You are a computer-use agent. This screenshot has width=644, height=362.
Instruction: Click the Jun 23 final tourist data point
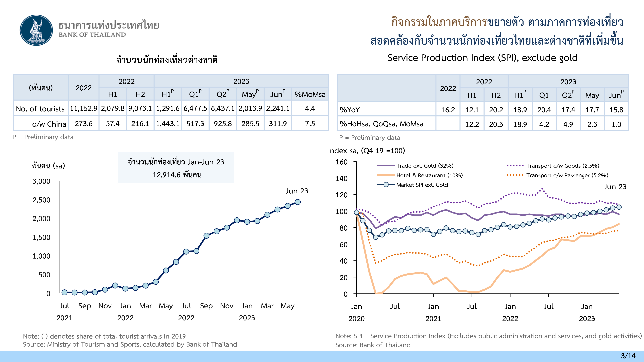coord(298,202)
